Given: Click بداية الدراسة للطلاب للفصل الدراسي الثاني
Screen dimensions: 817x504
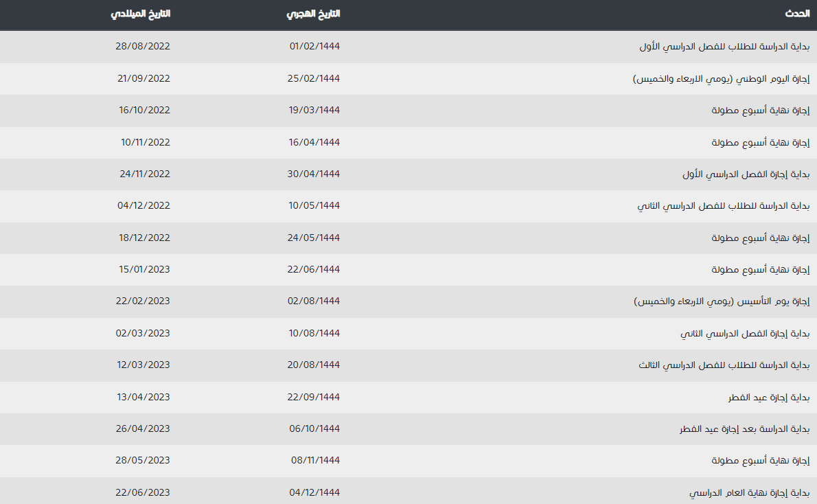Looking at the screenshot, I should point(724,206).
